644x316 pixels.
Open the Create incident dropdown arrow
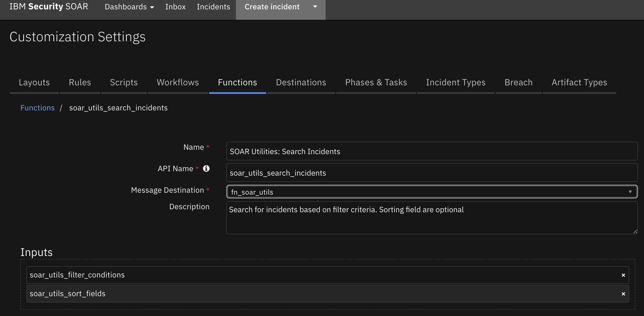pos(315,7)
